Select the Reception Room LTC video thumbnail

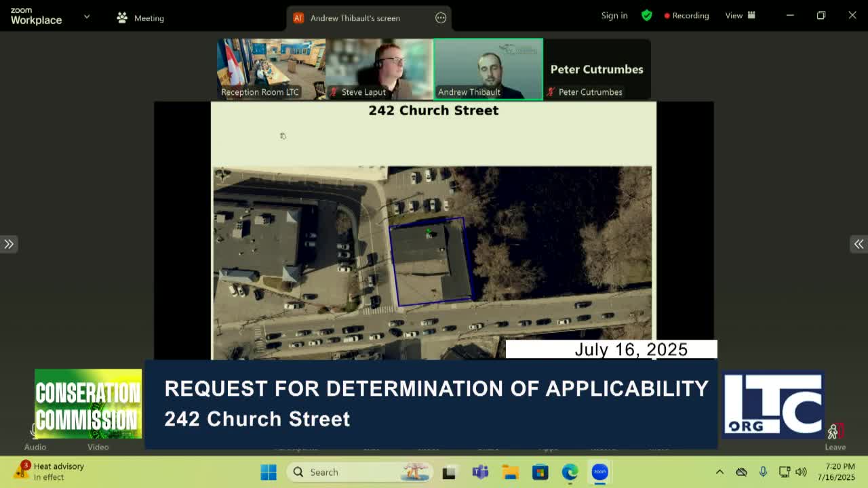[x=271, y=69]
